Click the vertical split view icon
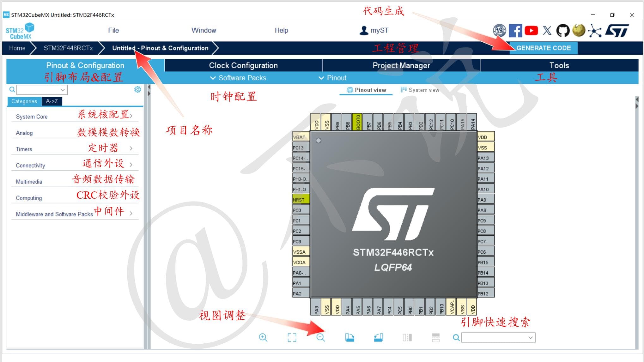The width and height of the screenshot is (644, 362). click(407, 337)
